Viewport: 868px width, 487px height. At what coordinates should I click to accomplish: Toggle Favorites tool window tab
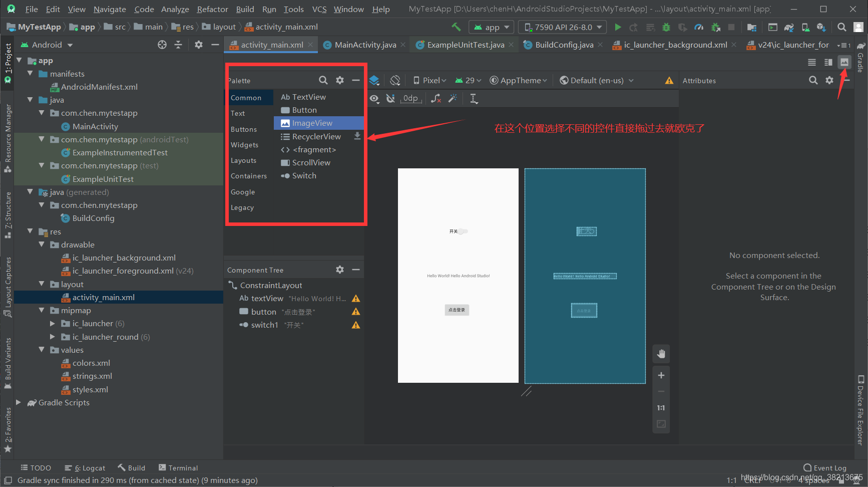coord(8,430)
